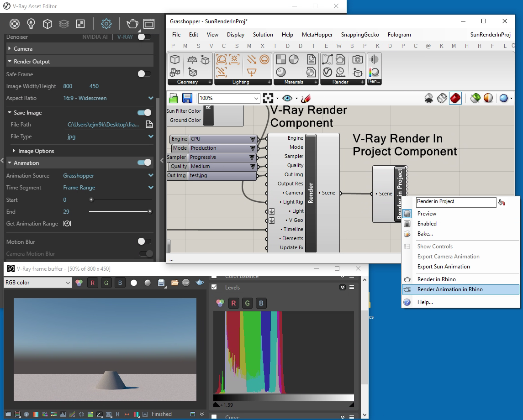Viewport: 523px width, 420px height.
Task: Click the V-Ray camera component icon in Render group
Action: [357, 60]
